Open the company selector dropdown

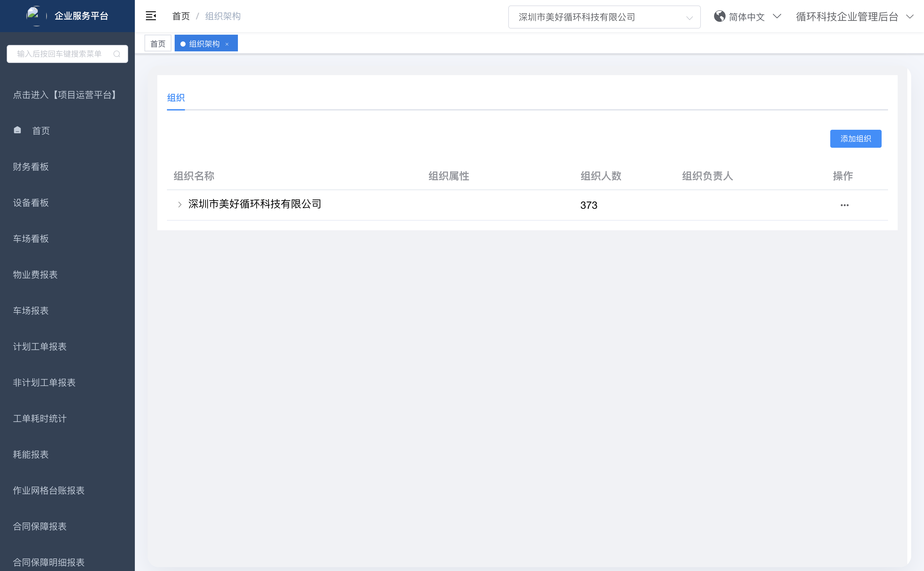604,17
